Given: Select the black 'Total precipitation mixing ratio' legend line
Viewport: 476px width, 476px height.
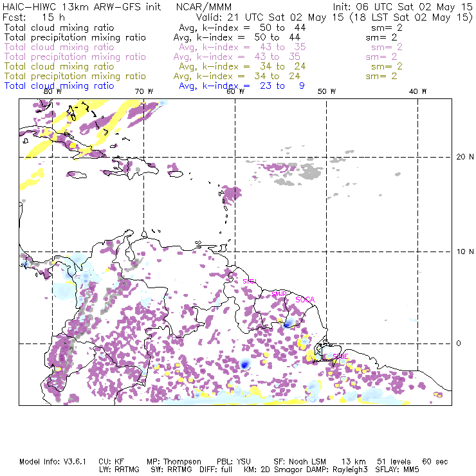Looking at the screenshot, I should [x=75, y=37].
